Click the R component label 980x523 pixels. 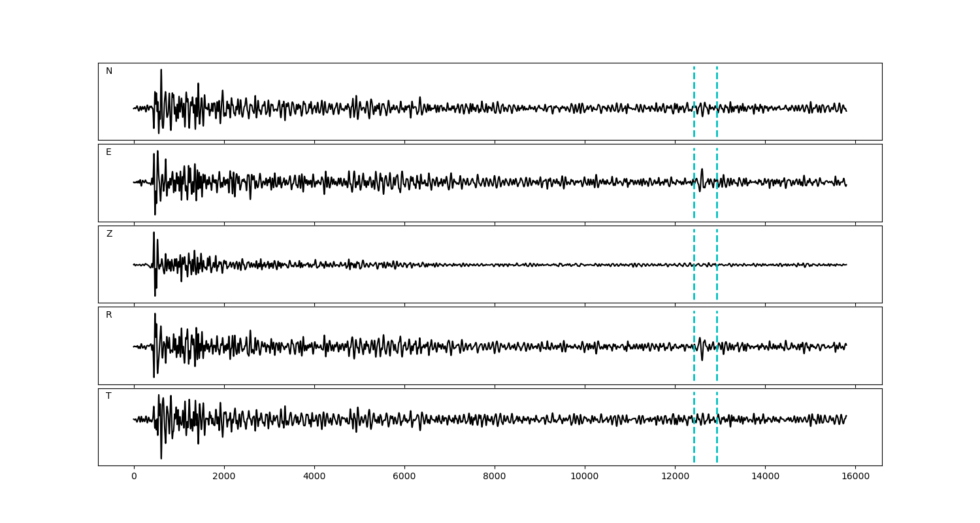click(x=109, y=315)
